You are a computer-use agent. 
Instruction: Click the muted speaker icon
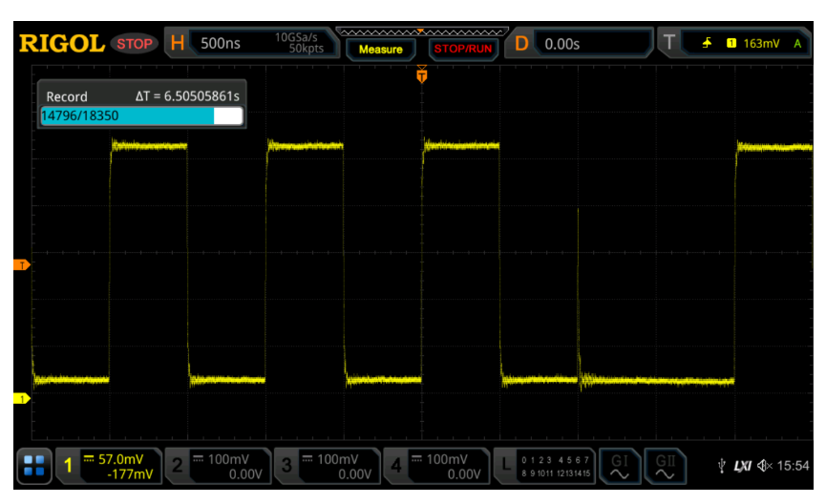[x=764, y=466]
